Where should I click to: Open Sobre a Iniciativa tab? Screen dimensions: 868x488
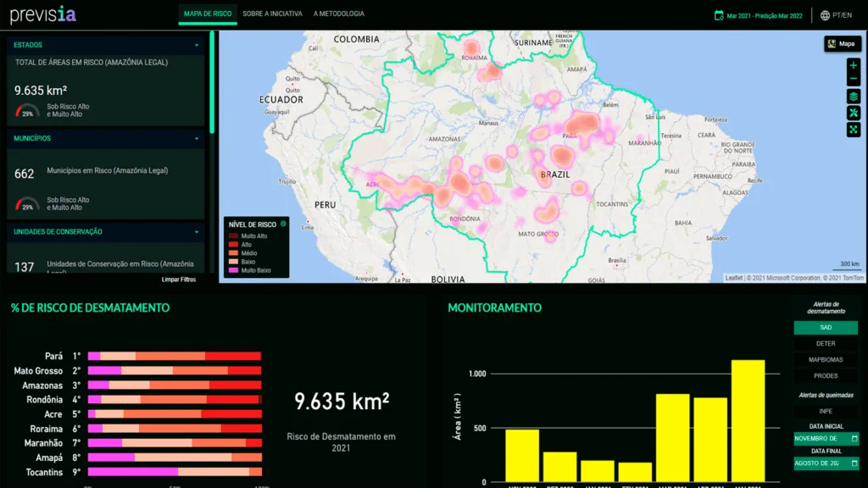click(272, 14)
